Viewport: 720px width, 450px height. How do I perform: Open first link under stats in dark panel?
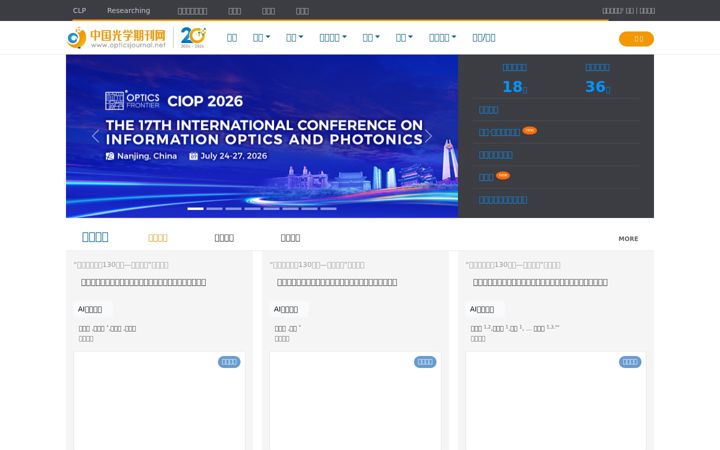pyautogui.click(x=489, y=110)
